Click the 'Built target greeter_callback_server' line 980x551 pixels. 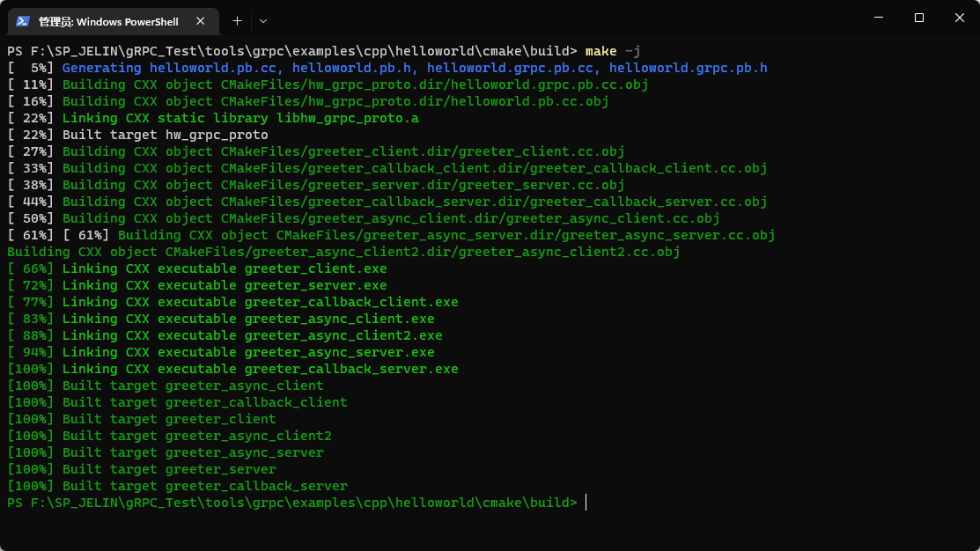tap(204, 486)
